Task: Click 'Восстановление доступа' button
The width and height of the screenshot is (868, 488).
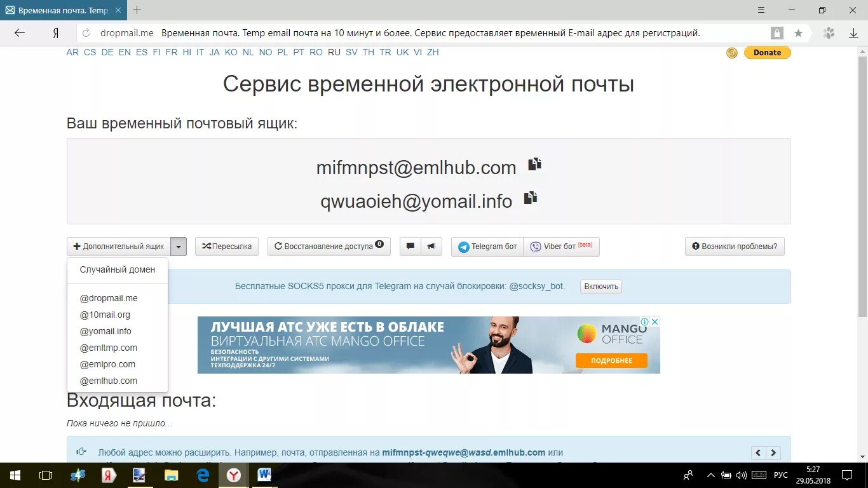Action: tap(329, 247)
